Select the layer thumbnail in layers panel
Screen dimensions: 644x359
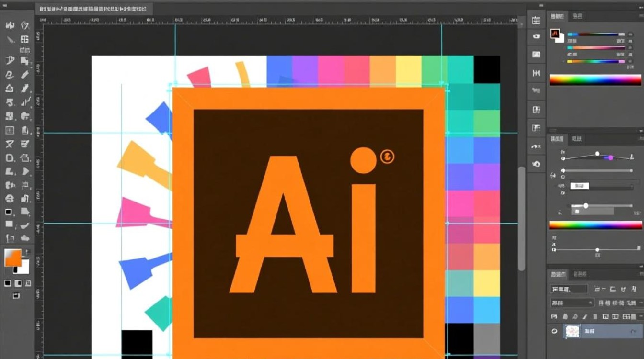coord(573,331)
